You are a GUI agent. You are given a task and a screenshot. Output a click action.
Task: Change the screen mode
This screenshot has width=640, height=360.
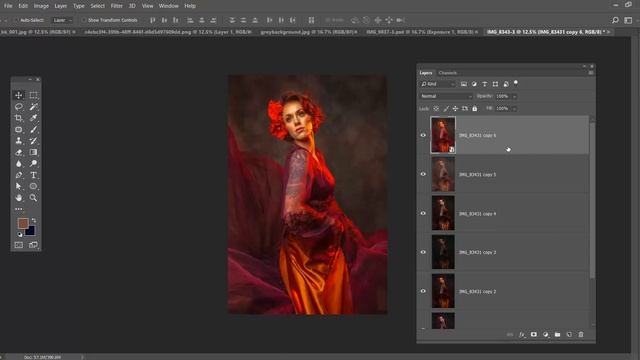[x=33, y=245]
